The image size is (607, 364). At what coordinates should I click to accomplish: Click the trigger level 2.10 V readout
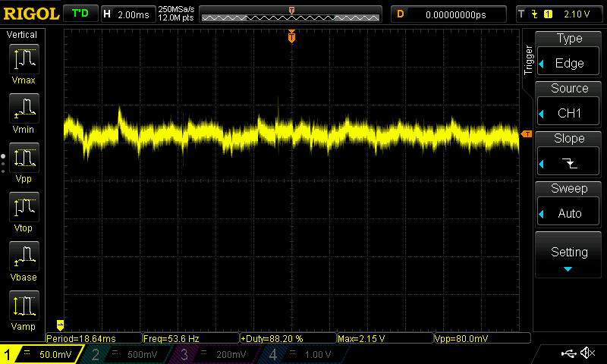(577, 14)
